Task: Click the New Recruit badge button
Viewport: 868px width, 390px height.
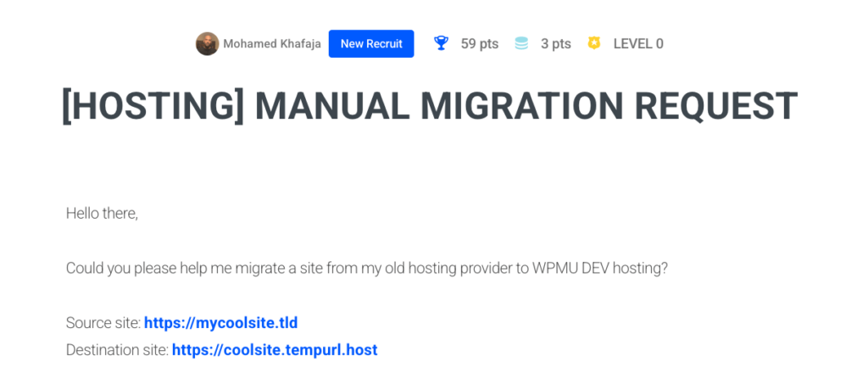Action: 371,44
